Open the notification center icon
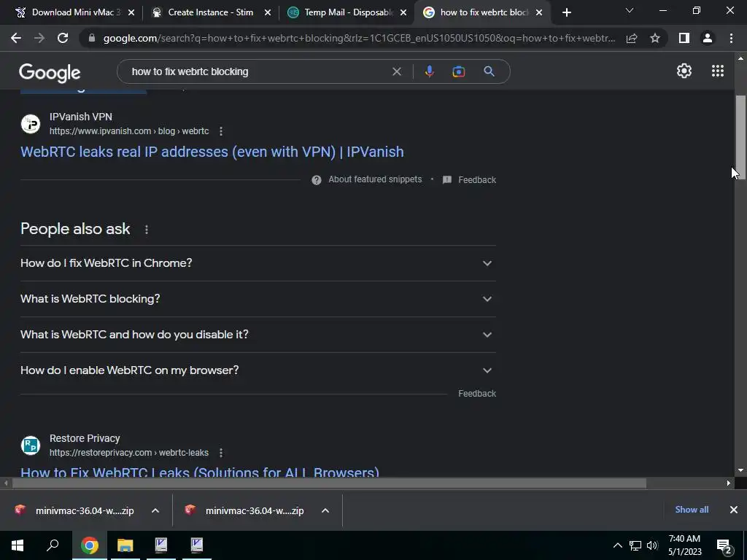The width and height of the screenshot is (747, 560). click(724, 546)
